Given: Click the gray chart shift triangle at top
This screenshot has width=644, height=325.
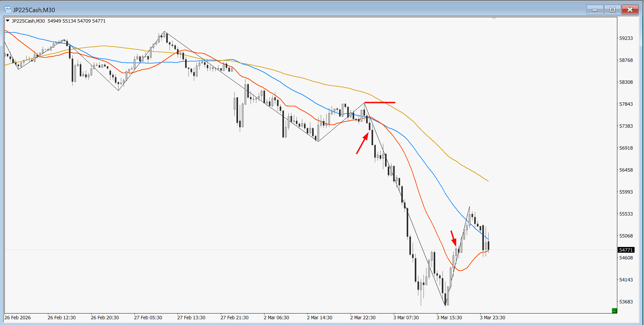Looking at the screenshot, I should [x=494, y=19].
